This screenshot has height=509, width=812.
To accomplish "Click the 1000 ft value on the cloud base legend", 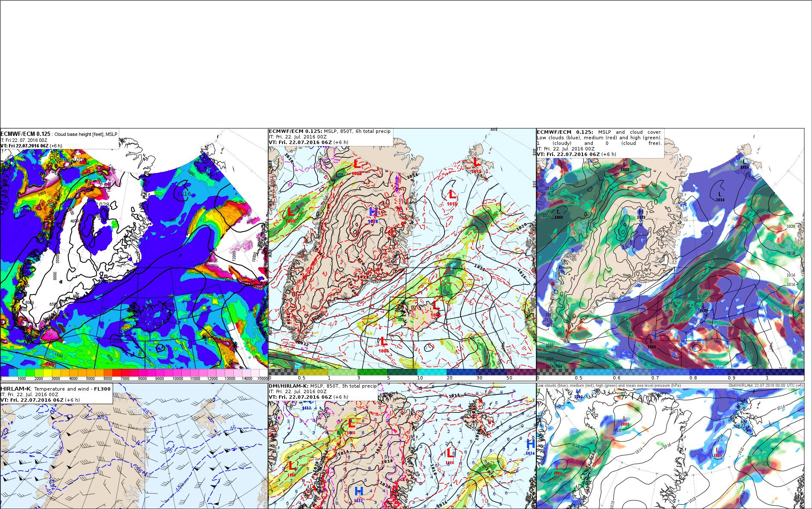I will (21, 379).
